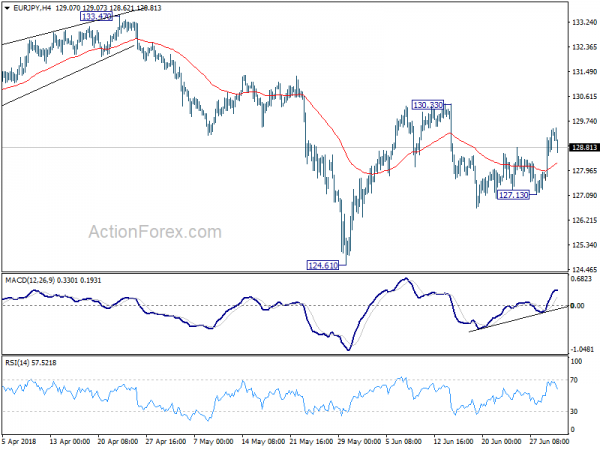The image size is (600, 450).
Task: Click the 27 Apr 16:00 time label
Action: pos(166,442)
